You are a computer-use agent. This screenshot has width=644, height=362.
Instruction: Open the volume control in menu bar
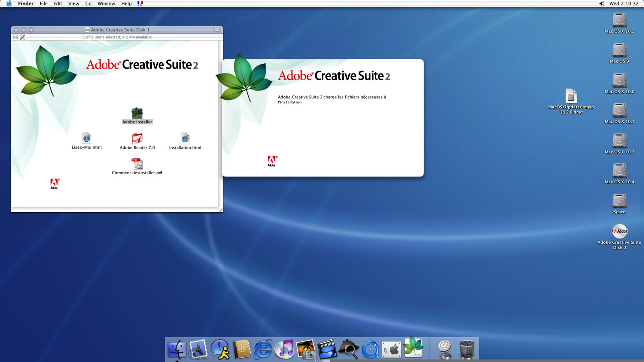[601, 3]
